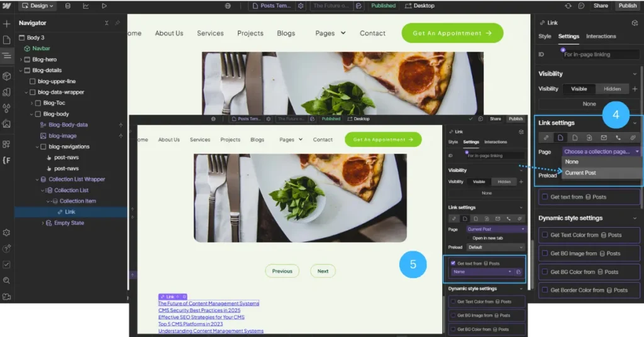
Task: Expand the Empty State node in Navigator
Action: (x=43, y=223)
